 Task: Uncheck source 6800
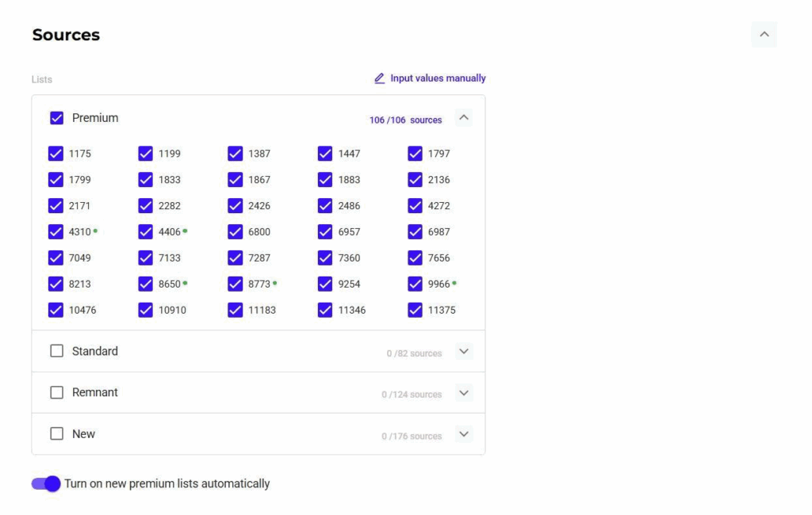tap(236, 232)
